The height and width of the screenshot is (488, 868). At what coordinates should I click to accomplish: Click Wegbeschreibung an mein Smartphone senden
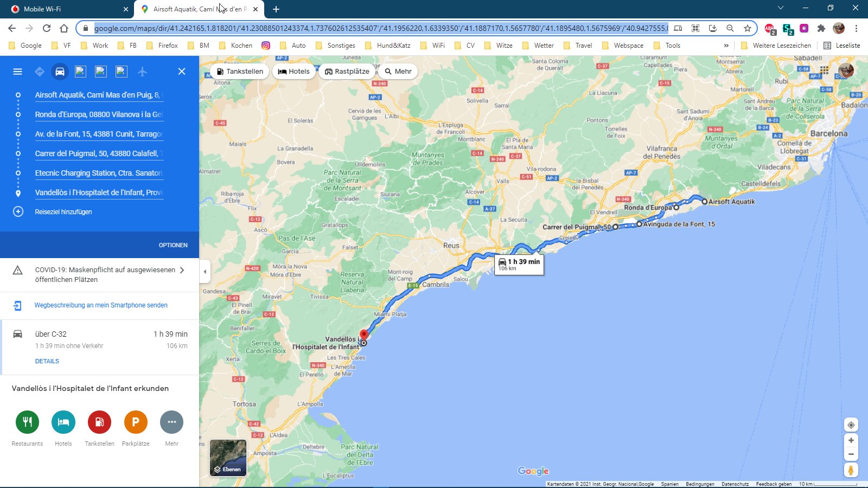point(101,305)
